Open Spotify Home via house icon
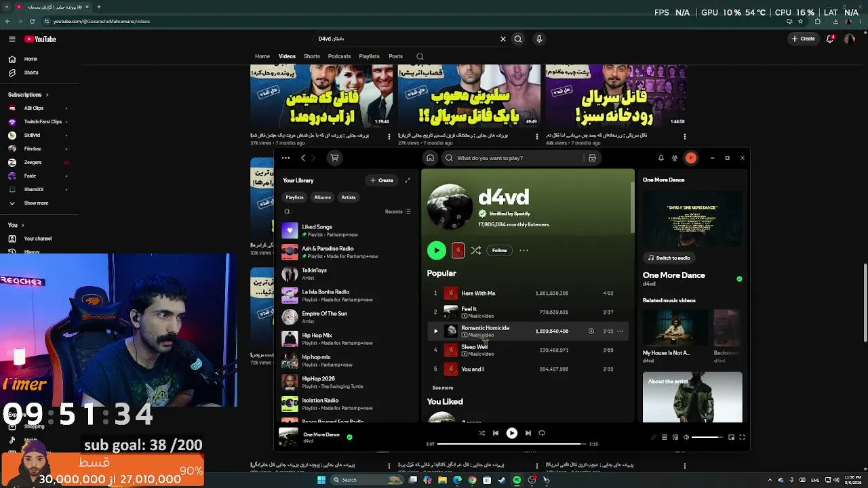 click(x=430, y=158)
